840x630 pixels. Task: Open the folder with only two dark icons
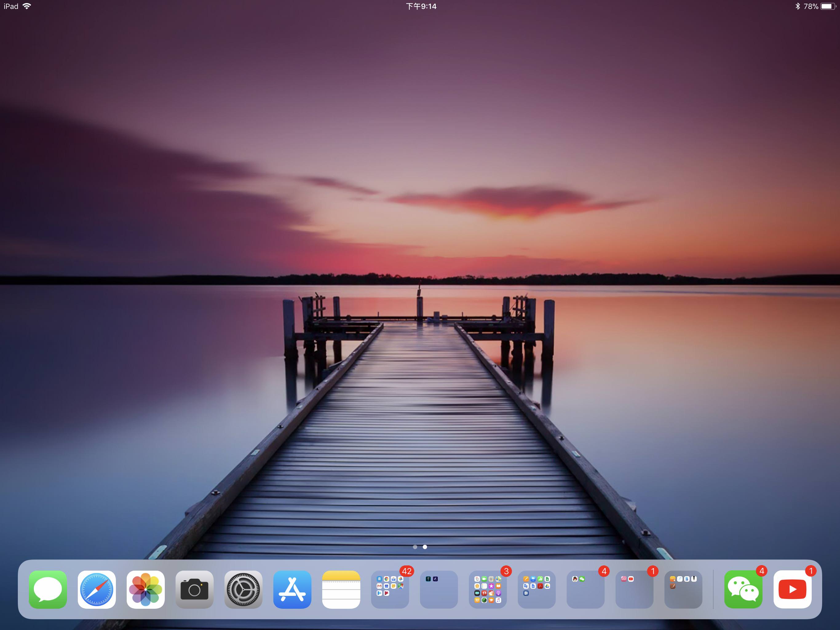coord(439,589)
